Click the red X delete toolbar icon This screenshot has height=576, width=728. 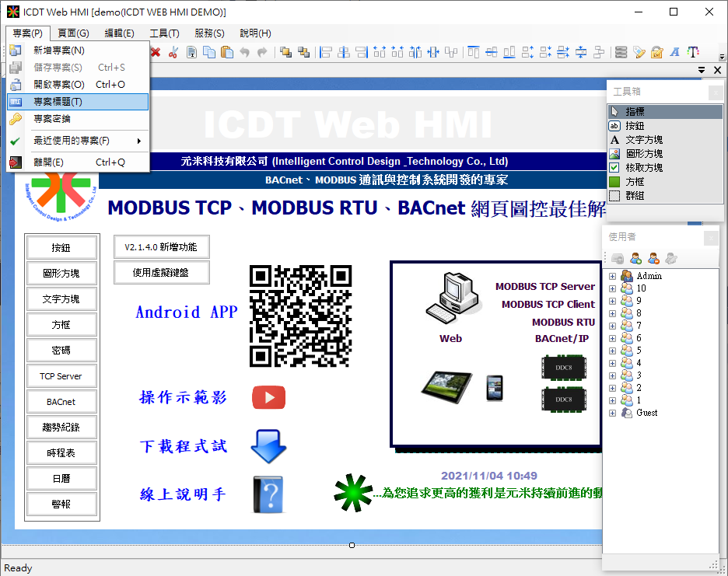[156, 52]
